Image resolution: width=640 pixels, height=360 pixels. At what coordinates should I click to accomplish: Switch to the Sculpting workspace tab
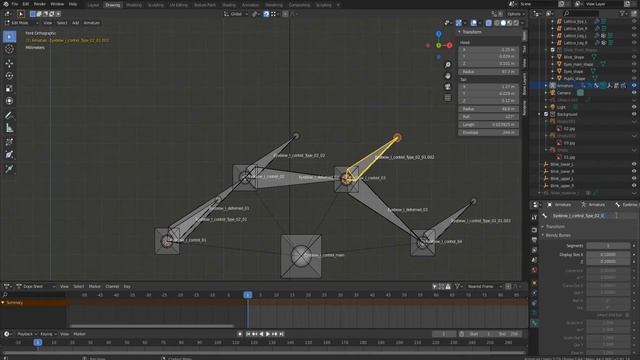(x=156, y=5)
